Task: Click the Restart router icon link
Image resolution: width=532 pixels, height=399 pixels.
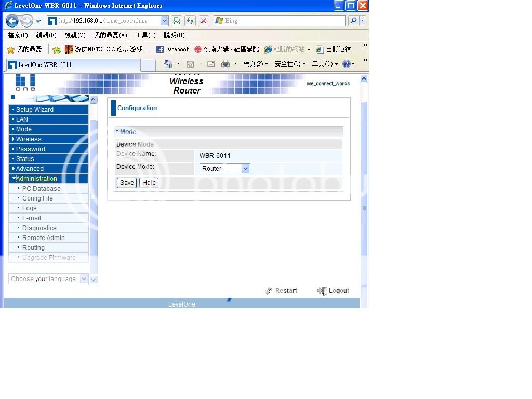Action: tap(281, 291)
